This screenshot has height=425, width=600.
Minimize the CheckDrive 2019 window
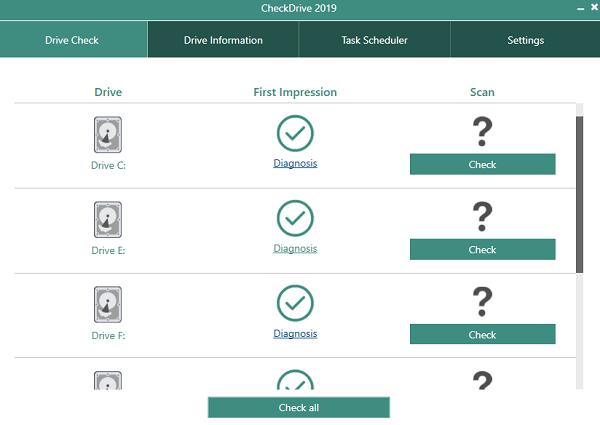(580, 8)
